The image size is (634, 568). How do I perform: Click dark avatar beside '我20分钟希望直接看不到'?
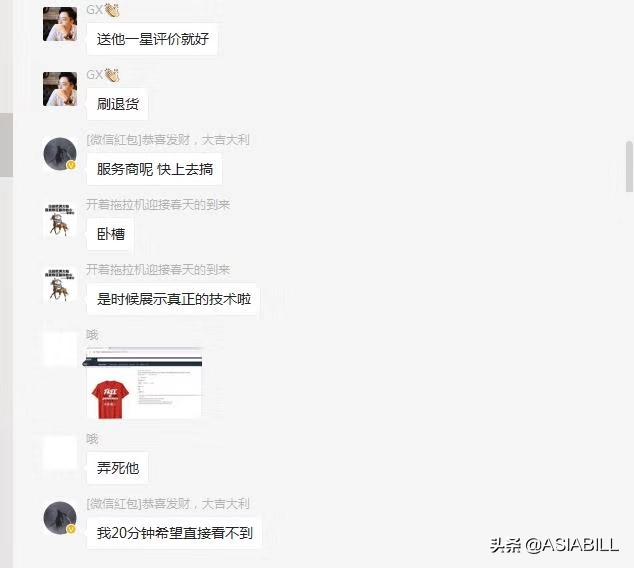point(60,518)
